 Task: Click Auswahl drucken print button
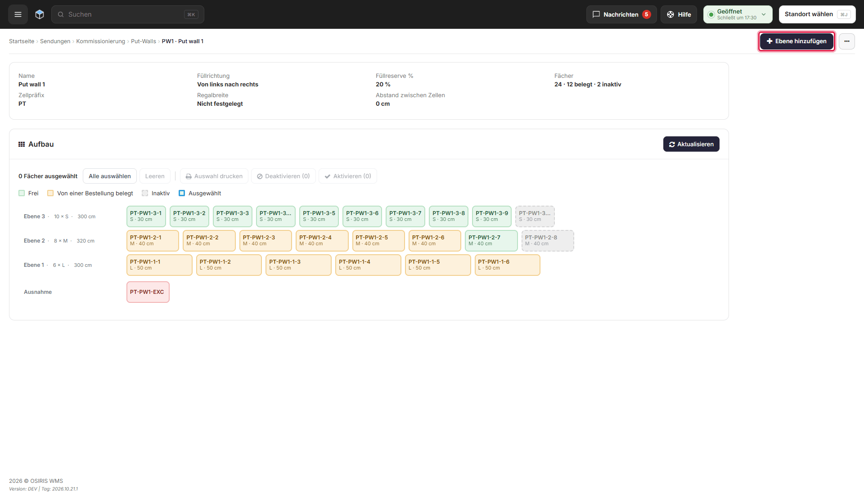coord(214,176)
